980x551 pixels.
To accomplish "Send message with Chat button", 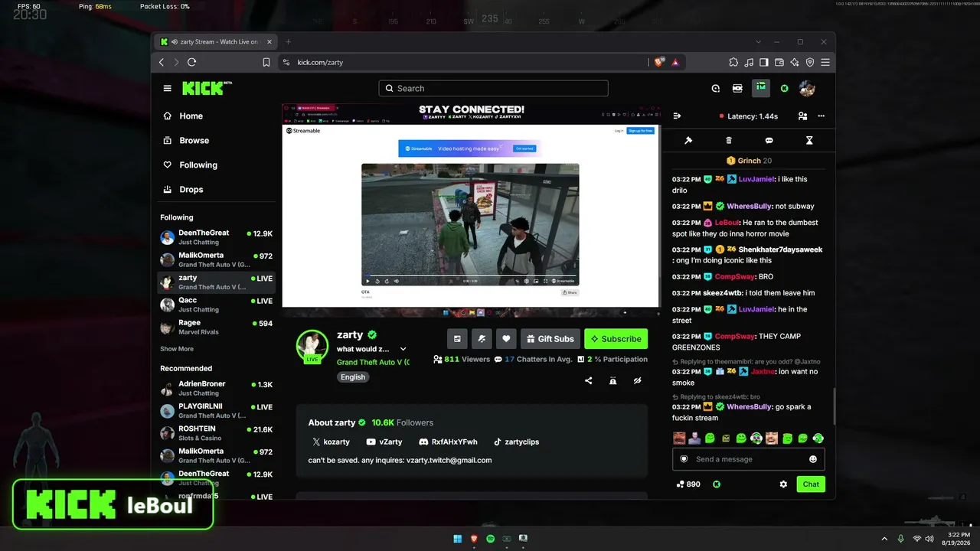I will [811, 484].
